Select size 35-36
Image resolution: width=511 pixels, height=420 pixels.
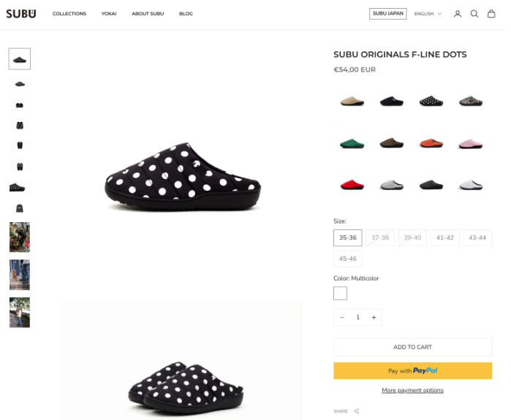[x=348, y=237]
